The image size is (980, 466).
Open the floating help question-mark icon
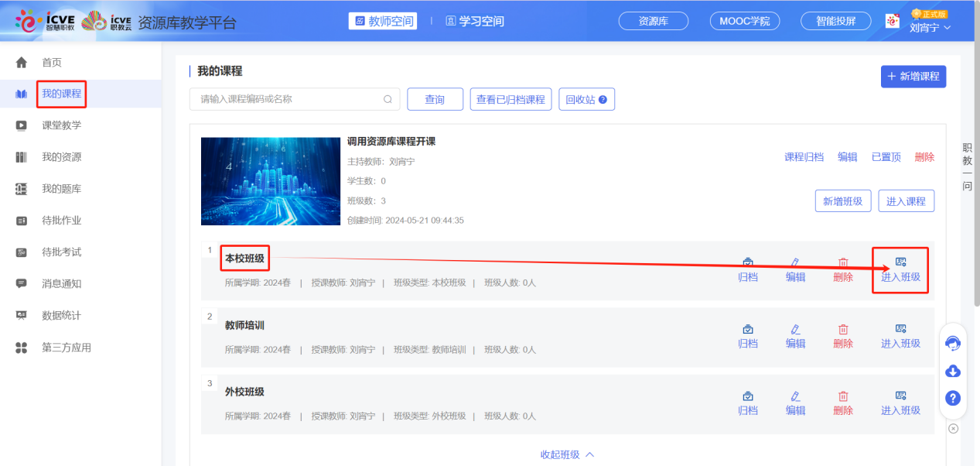coord(952,398)
